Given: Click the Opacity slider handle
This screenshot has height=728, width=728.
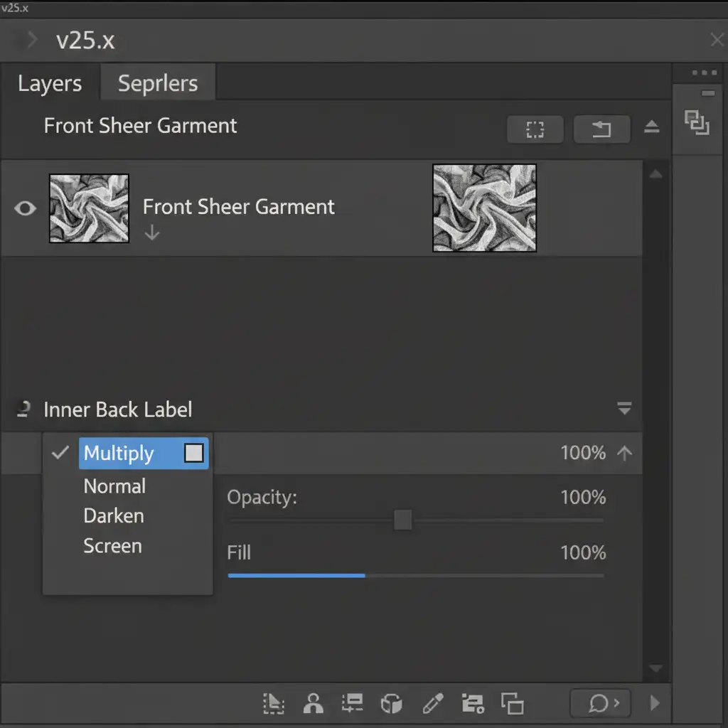Looking at the screenshot, I should click(x=403, y=520).
